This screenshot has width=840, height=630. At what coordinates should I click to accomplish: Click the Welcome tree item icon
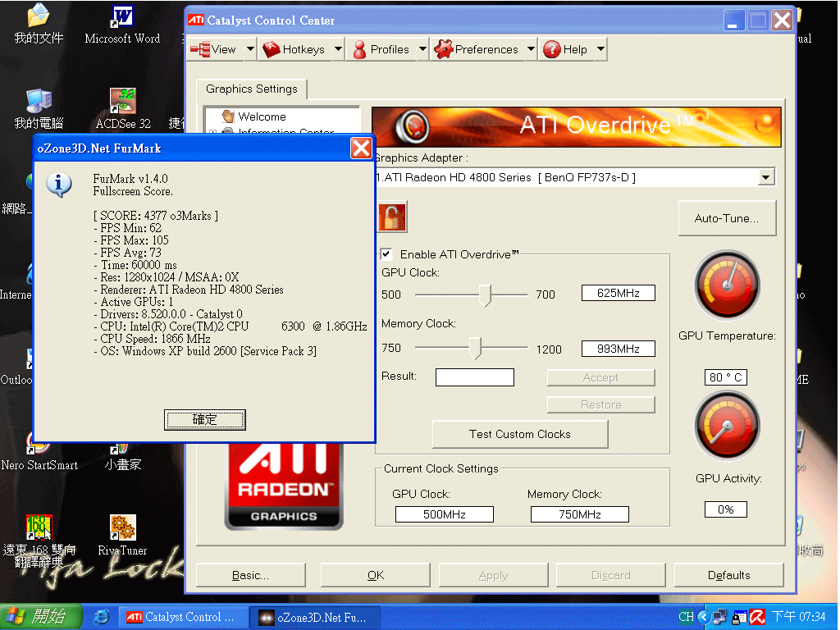(227, 116)
